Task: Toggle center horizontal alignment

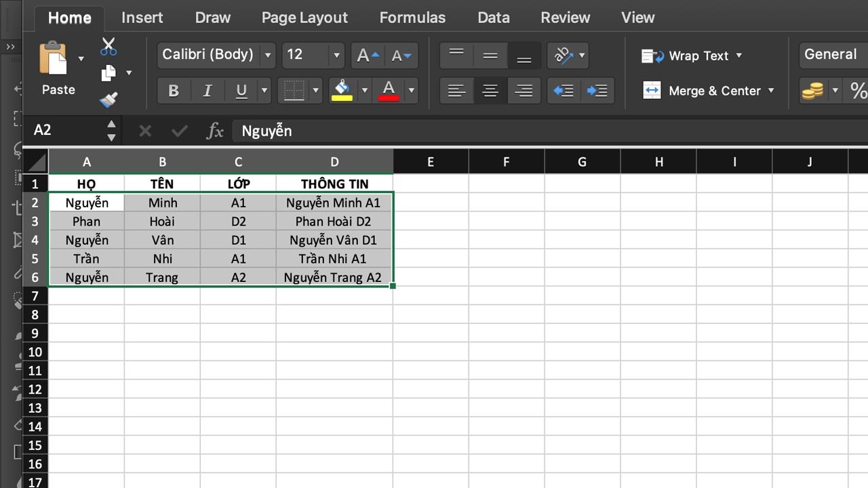Action: click(490, 90)
